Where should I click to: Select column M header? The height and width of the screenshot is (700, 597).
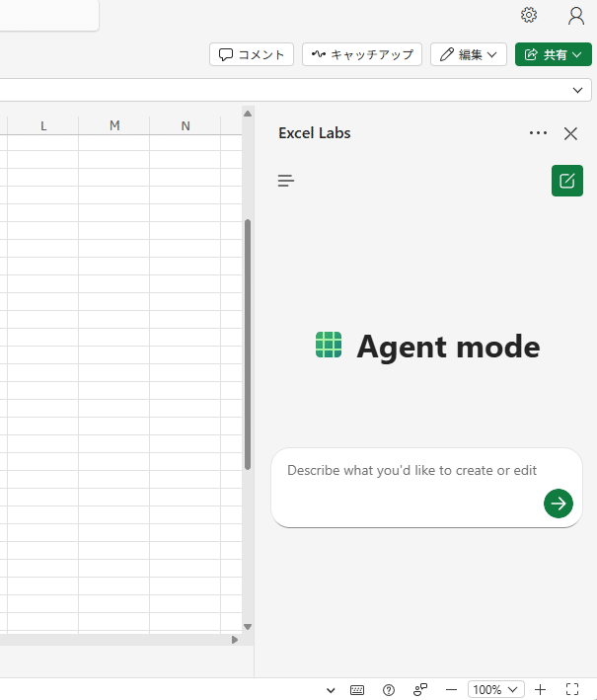114,126
